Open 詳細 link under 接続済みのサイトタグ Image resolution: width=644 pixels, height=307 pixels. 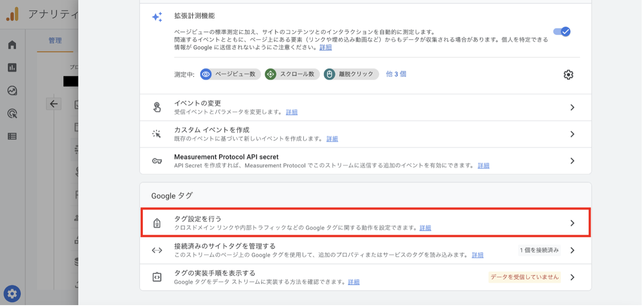(x=477, y=255)
